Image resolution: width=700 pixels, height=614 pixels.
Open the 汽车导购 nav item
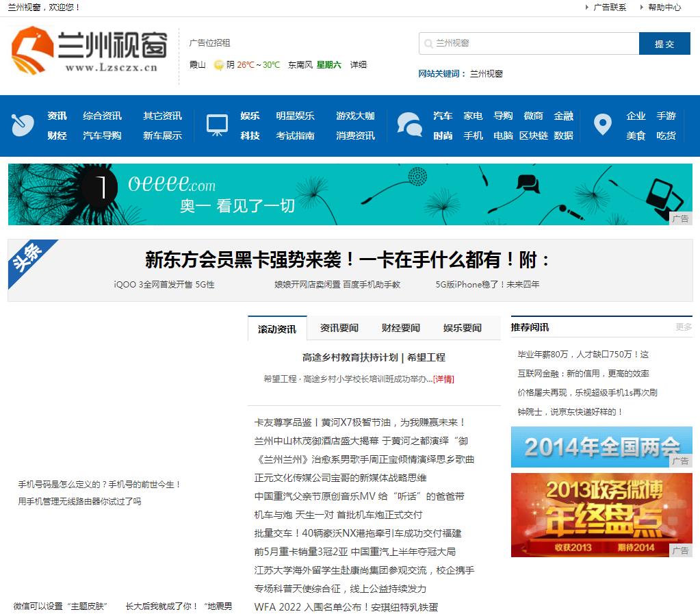(102, 136)
